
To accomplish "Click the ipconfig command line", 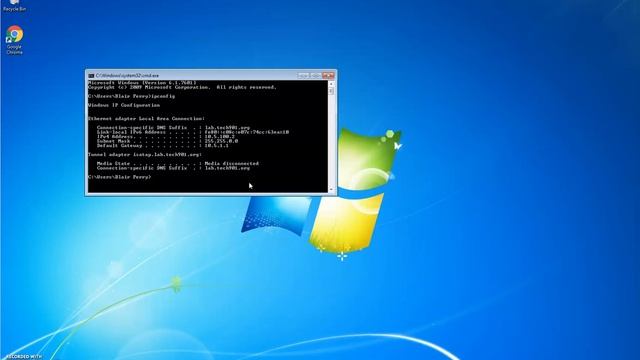I will [x=131, y=96].
